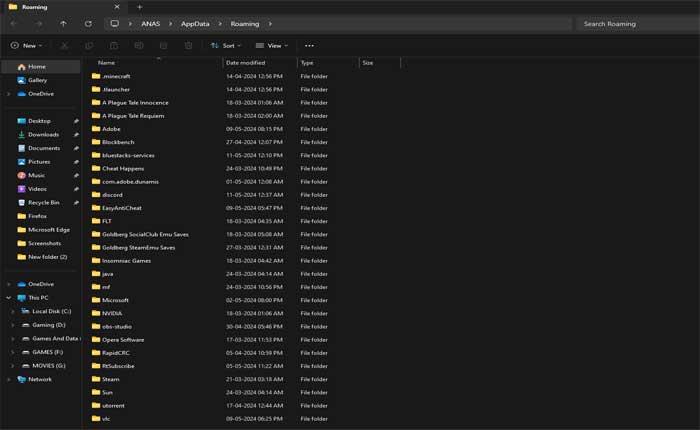Click ANAS in the address bar

pos(150,23)
